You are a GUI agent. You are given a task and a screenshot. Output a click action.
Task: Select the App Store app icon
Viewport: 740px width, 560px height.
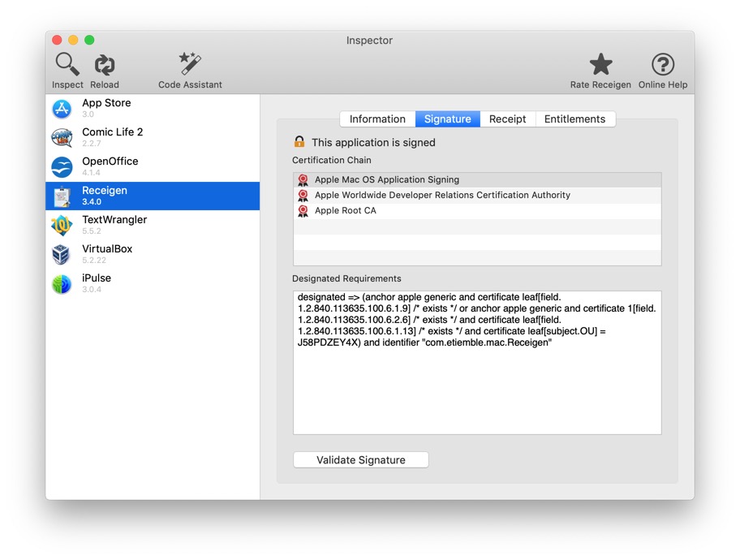(x=62, y=109)
